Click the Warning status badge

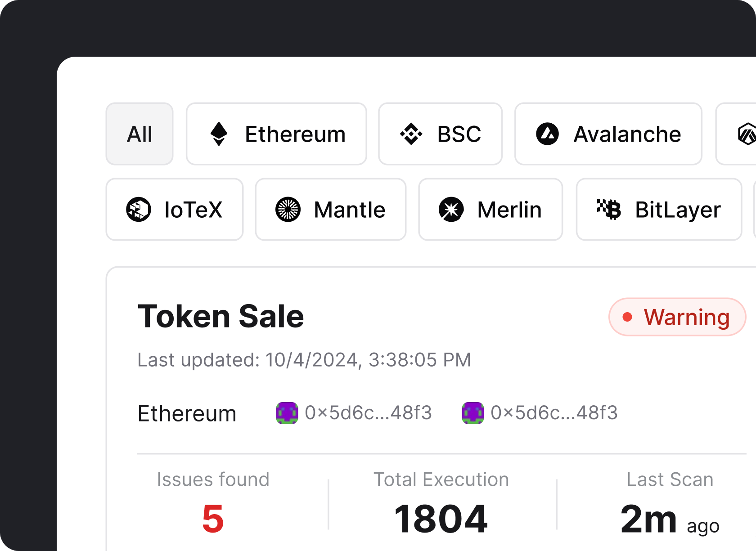pyautogui.click(x=677, y=317)
